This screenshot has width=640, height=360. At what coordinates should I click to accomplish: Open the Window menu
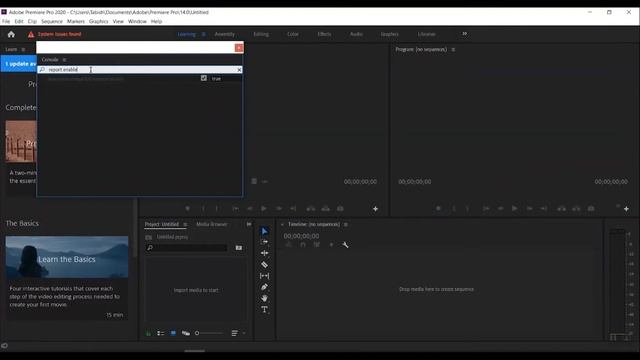coord(137,21)
